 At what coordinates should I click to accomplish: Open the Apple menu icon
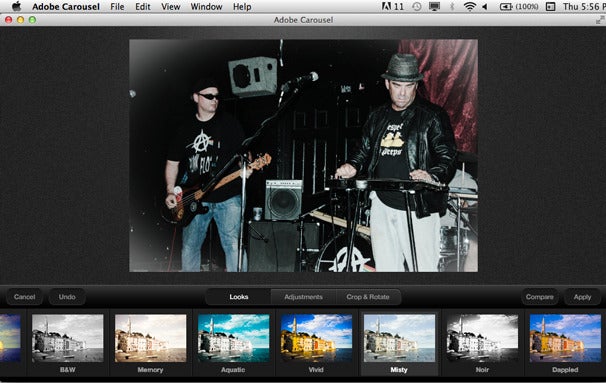click(x=16, y=7)
